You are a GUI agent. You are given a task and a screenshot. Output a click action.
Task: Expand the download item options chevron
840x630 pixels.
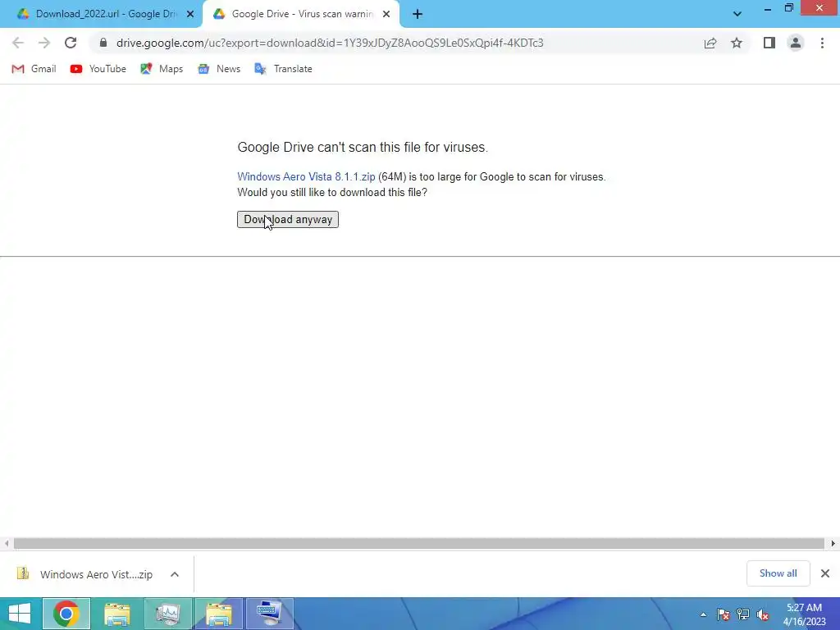pyautogui.click(x=175, y=574)
